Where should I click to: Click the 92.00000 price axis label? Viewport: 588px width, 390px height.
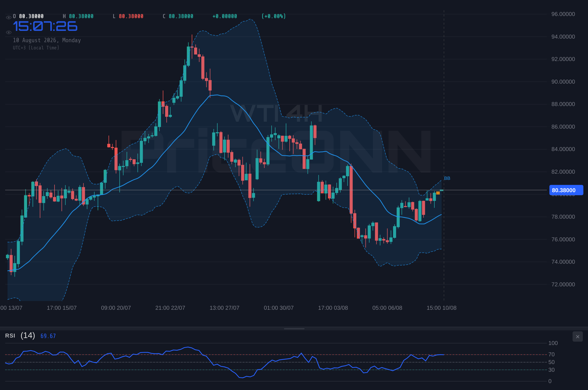(x=563, y=59)
